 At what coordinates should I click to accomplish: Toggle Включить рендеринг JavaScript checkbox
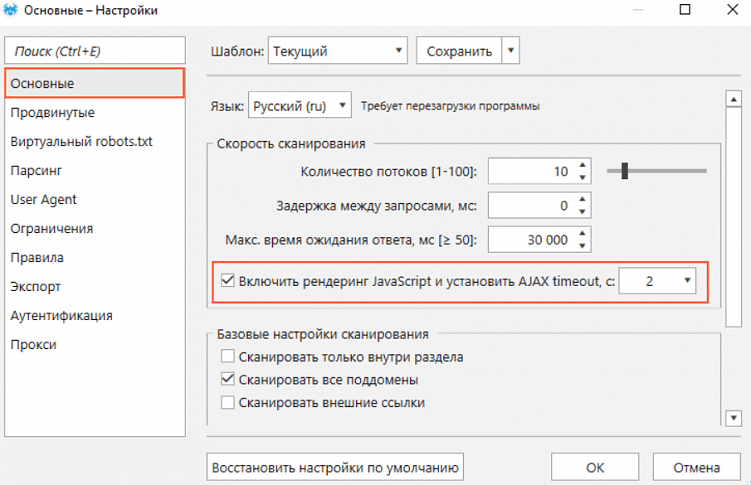(x=228, y=281)
